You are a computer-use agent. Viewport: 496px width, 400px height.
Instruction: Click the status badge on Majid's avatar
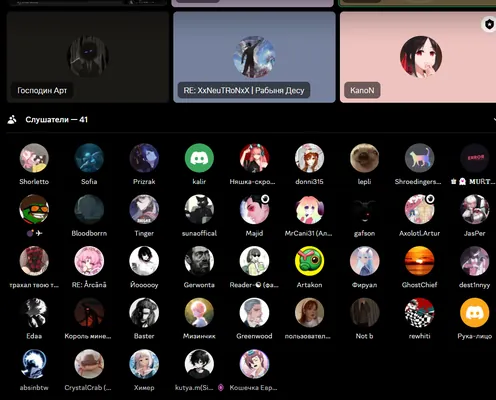point(265,199)
